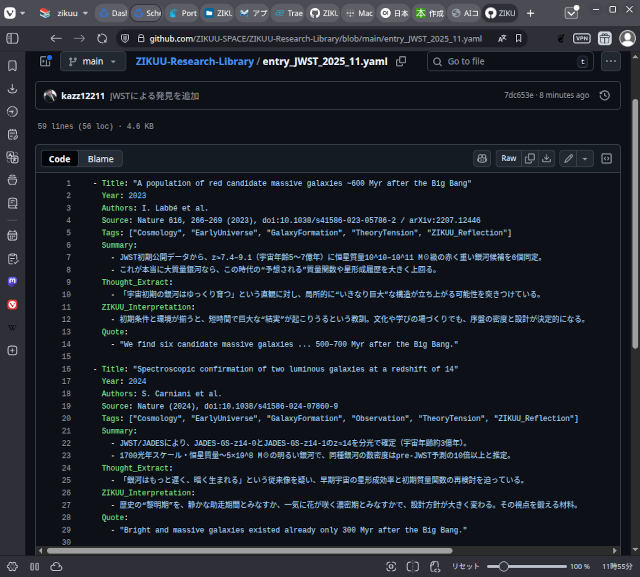Open the symbols panel

pyautogui.click(x=606, y=159)
